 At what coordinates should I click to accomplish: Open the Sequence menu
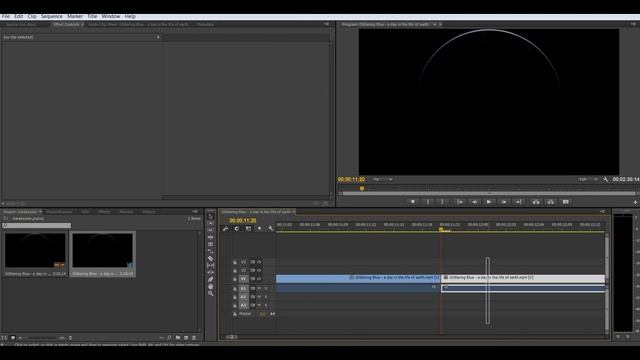[x=51, y=16]
